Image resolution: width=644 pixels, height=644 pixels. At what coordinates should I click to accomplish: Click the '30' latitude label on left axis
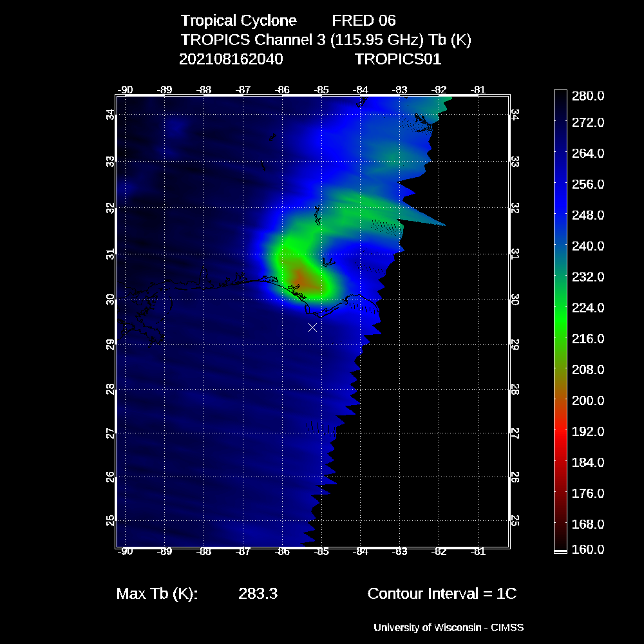pyautogui.click(x=111, y=300)
